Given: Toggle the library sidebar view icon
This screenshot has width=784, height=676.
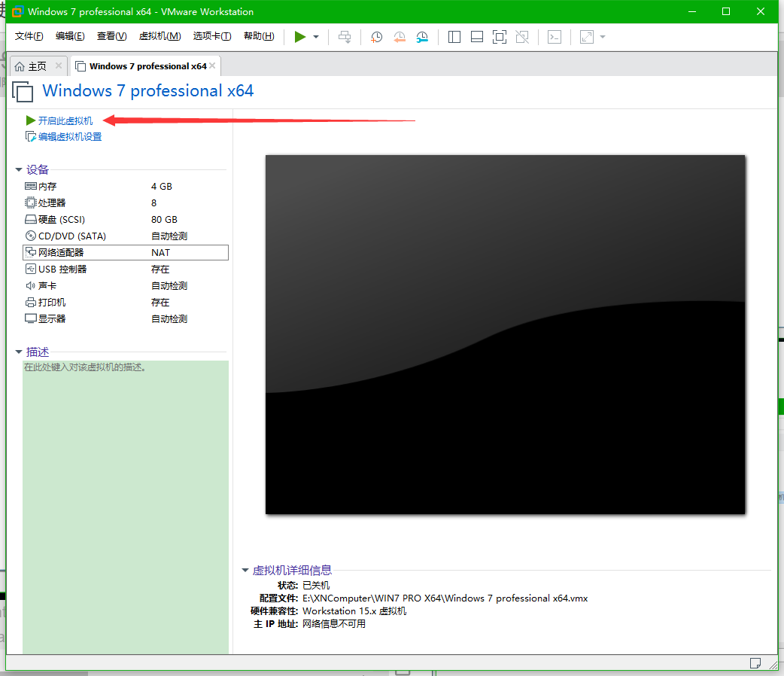Looking at the screenshot, I should (454, 37).
